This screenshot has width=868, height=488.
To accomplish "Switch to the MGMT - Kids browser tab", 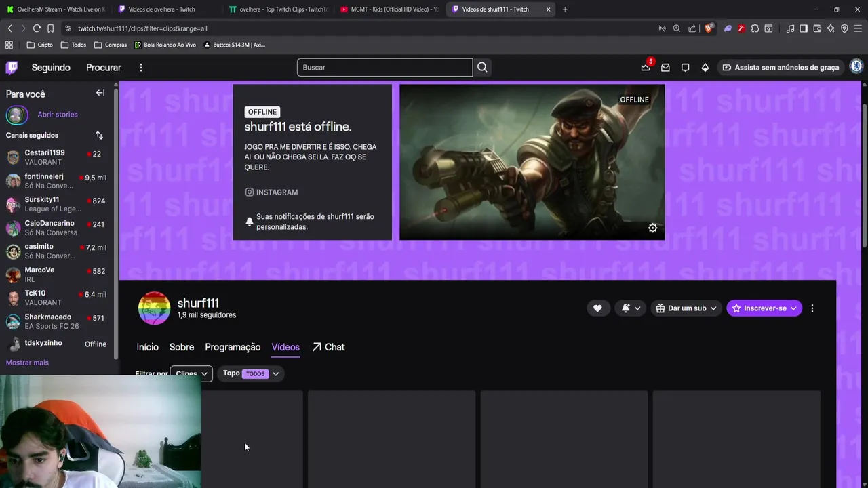I will 389,9.
